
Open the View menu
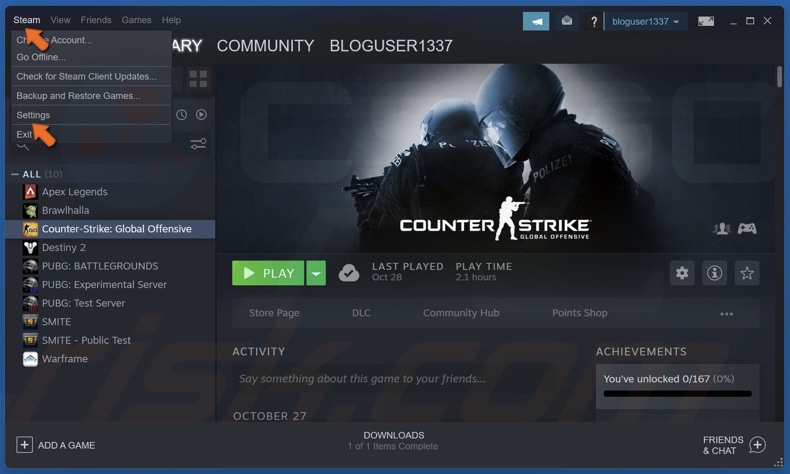[60, 20]
